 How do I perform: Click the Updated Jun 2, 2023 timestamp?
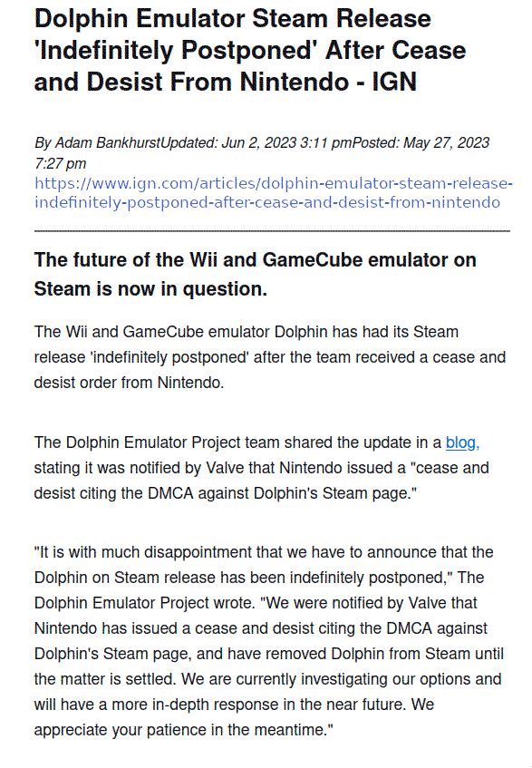coord(256,142)
